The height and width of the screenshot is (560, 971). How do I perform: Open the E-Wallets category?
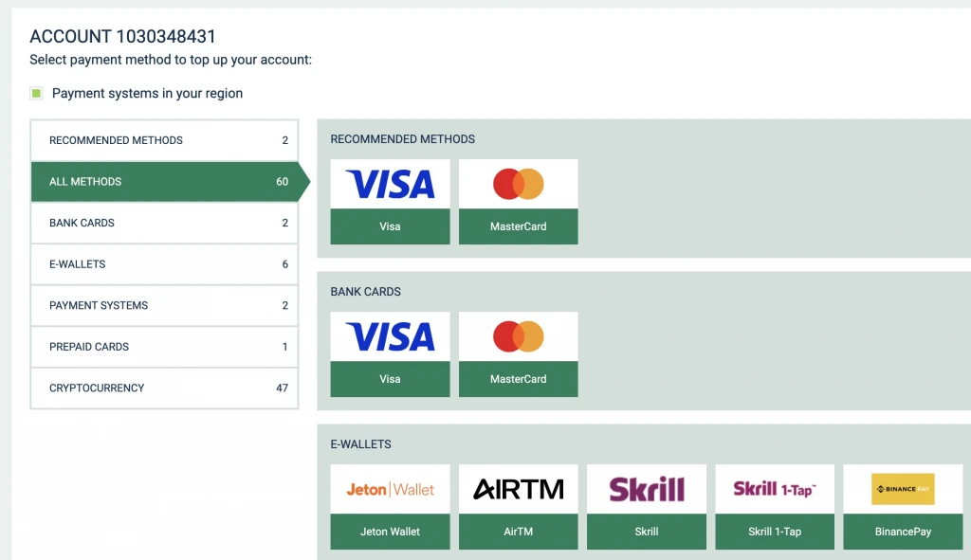tap(164, 264)
